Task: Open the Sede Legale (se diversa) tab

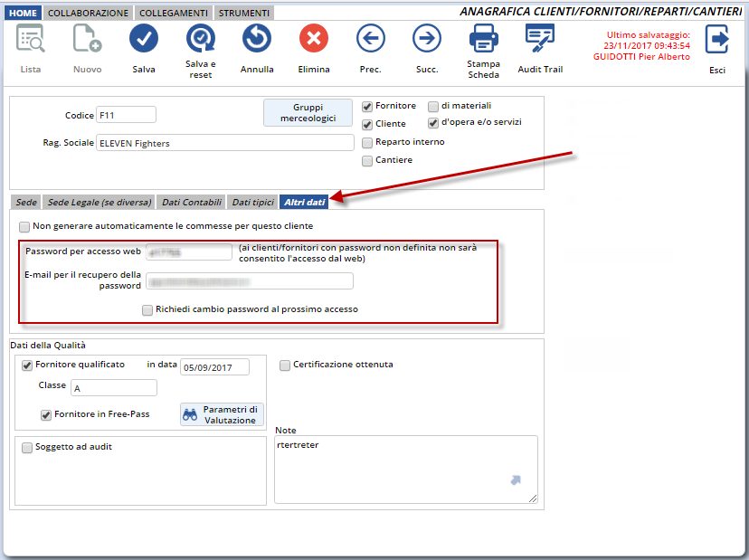Action: point(100,202)
